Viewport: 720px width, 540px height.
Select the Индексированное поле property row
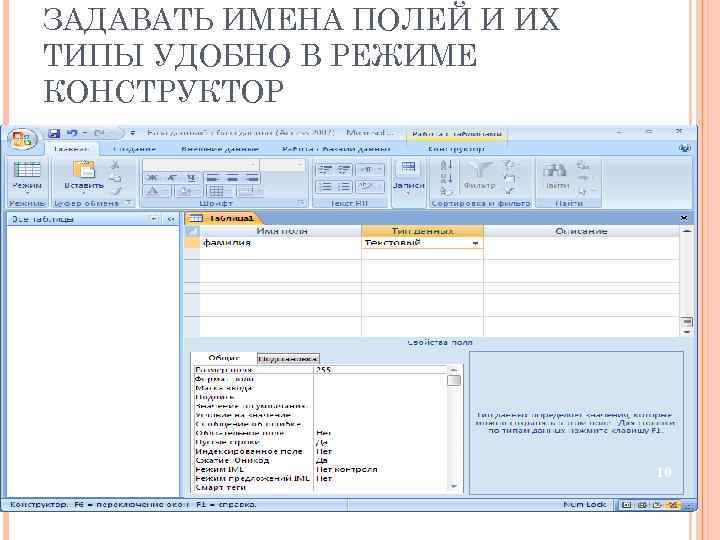coord(320,451)
